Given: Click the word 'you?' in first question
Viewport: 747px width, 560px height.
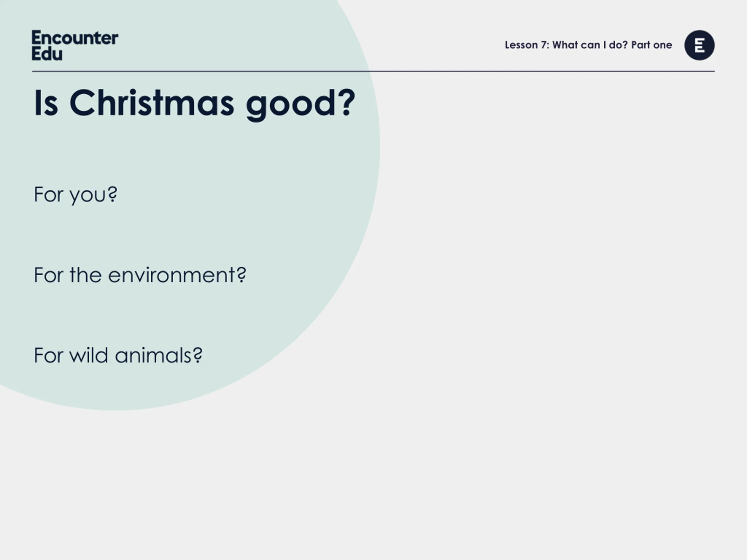Looking at the screenshot, I should 94,195.
